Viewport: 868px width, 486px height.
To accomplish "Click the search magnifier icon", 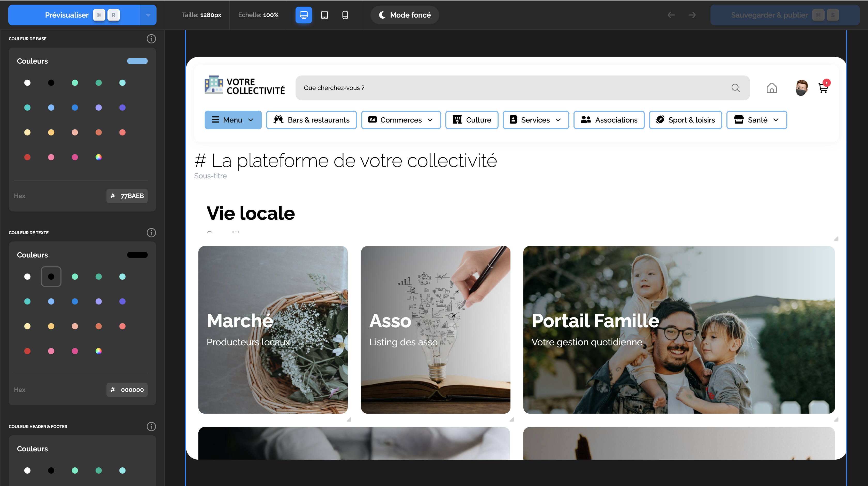I will coord(735,88).
